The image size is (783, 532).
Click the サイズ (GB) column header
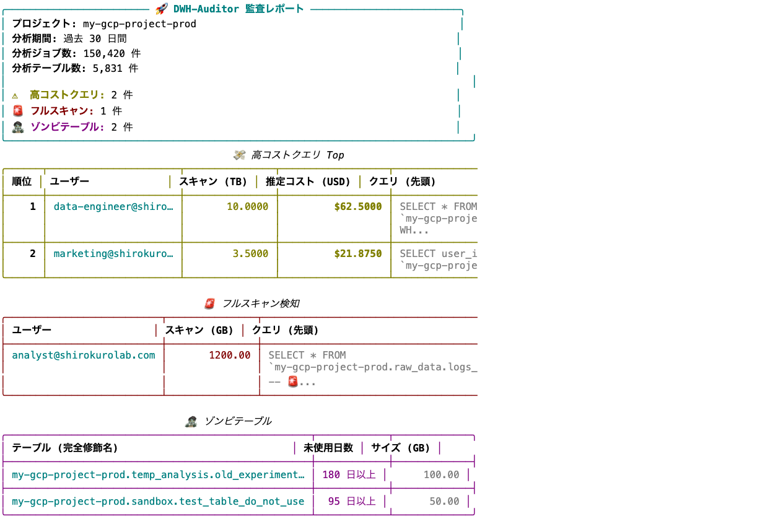pyautogui.click(x=401, y=448)
